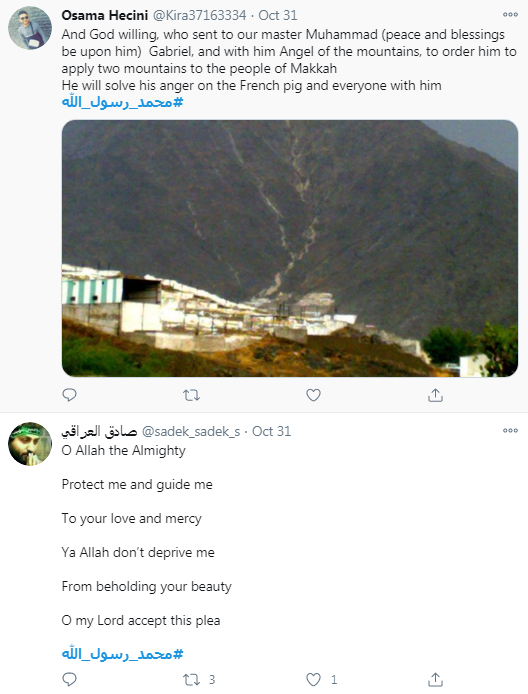Open Osama Hecini's profile picture
The height and width of the screenshot is (694, 528).
(30, 28)
